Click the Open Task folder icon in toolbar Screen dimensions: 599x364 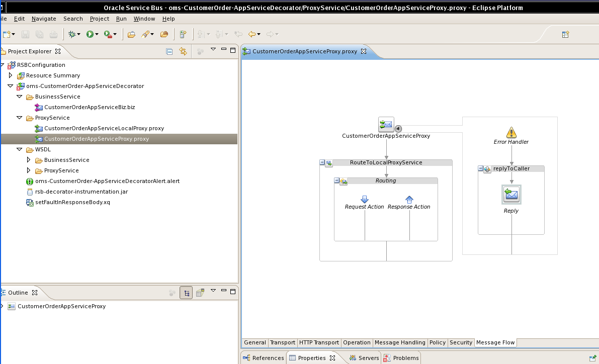[164, 34]
